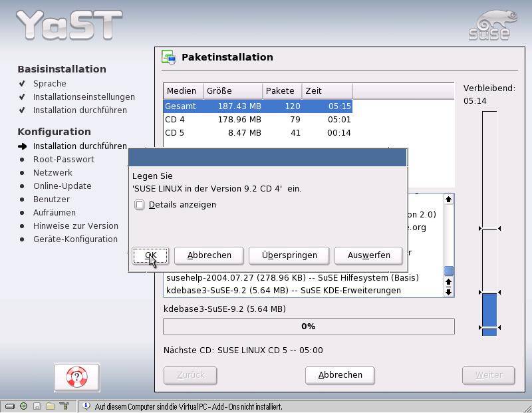Image resolution: width=532 pixels, height=413 pixels.
Task: Click the Überspringen button
Action: (x=289, y=255)
